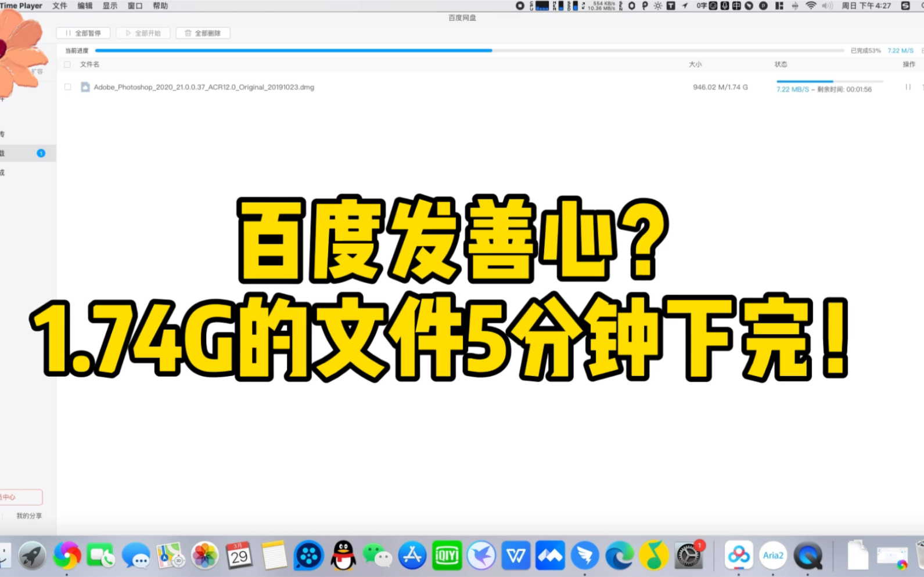
Task: Tick the checkbox for the Photoshop dmg row
Action: click(x=68, y=87)
